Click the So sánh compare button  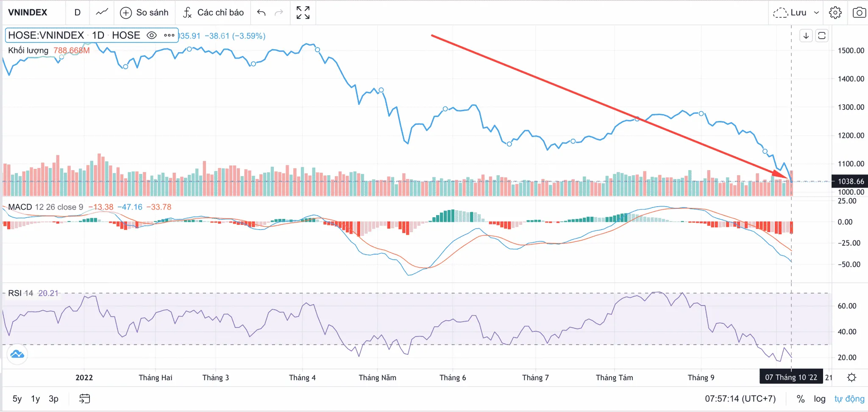[x=144, y=13]
